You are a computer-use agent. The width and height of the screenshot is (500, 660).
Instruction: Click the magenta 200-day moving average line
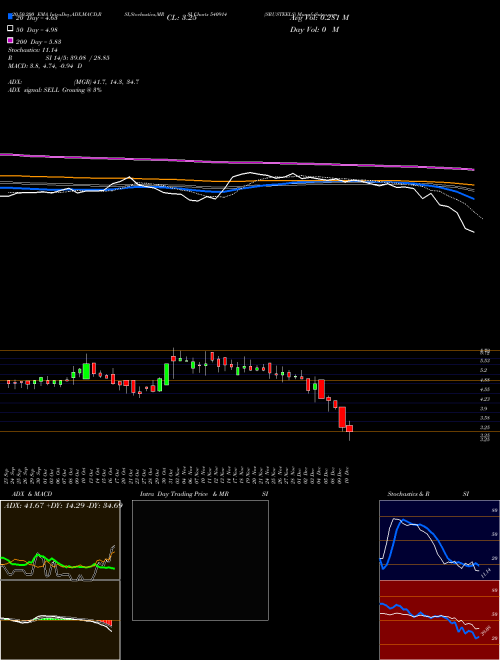click(236, 162)
